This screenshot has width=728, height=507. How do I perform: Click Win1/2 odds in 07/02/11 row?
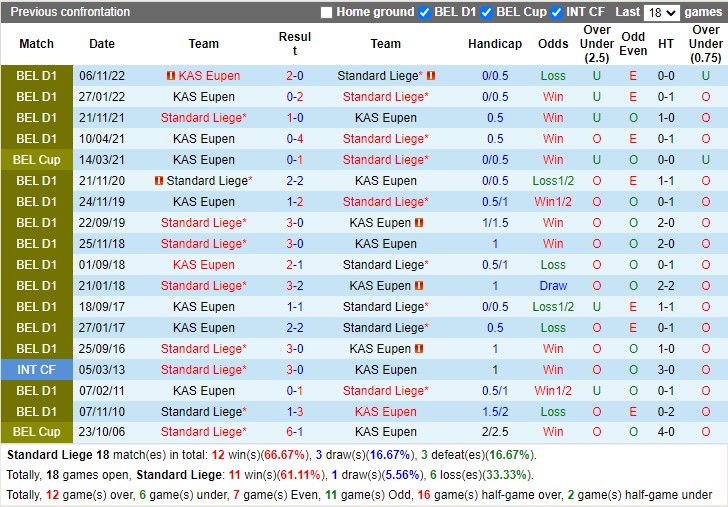pos(553,391)
